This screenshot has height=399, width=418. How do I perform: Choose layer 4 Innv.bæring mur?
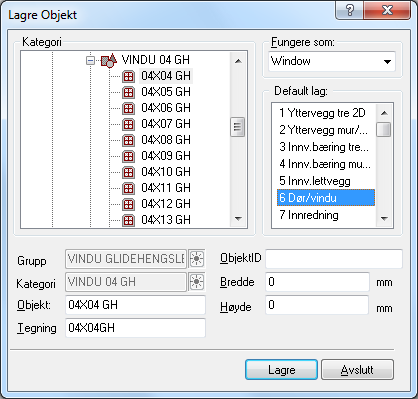pyautogui.click(x=326, y=164)
